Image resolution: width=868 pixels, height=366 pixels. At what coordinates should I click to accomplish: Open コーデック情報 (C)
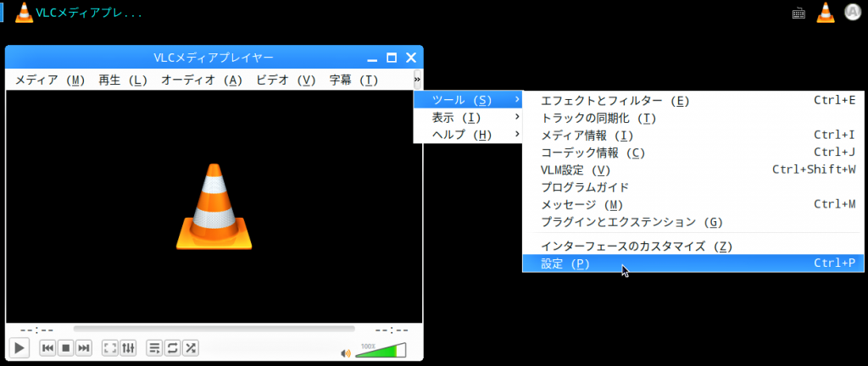[x=693, y=152]
